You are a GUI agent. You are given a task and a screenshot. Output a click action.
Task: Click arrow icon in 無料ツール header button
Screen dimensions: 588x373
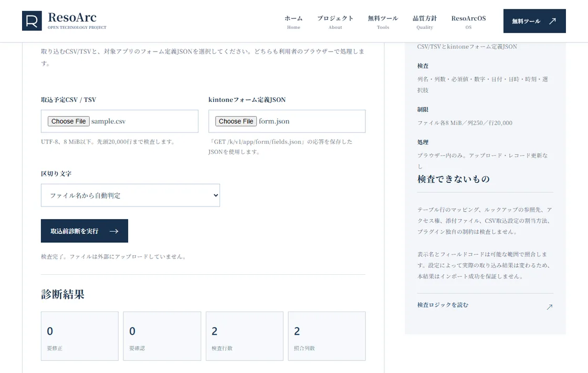click(x=552, y=21)
